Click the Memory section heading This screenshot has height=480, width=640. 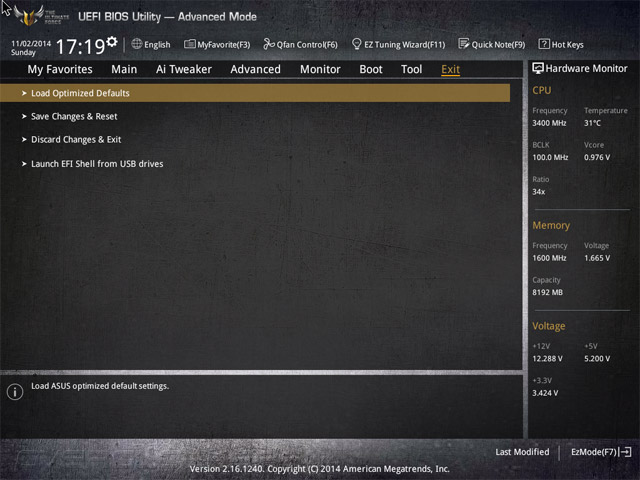click(551, 225)
